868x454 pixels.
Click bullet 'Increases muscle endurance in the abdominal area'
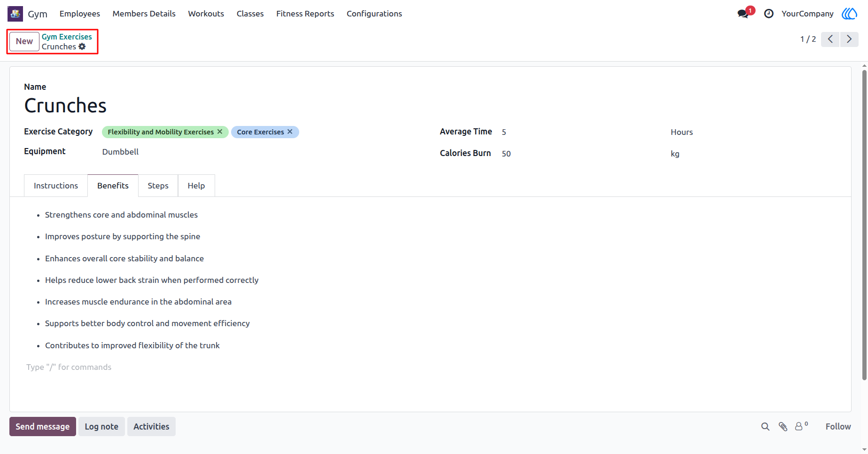pos(138,302)
